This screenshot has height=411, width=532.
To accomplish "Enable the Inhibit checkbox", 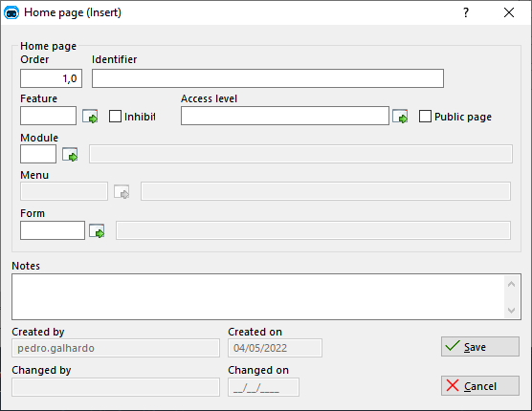I will coord(115,117).
